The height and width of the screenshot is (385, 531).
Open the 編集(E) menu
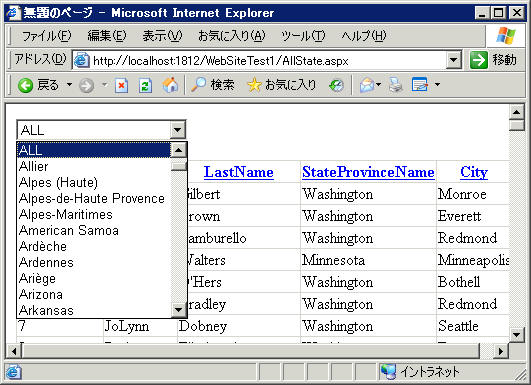click(107, 36)
